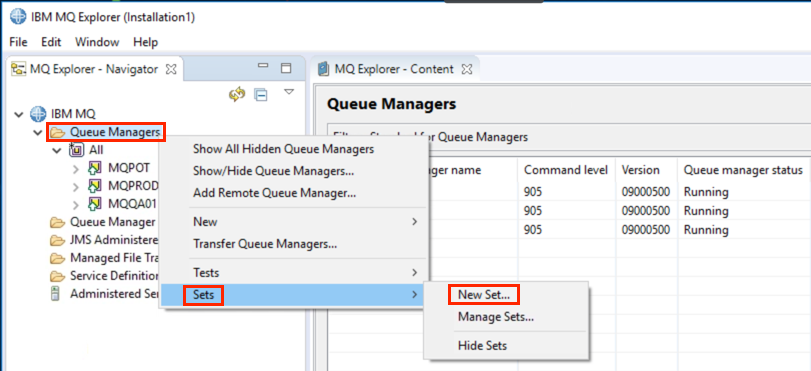Choose New Set... from the submenu
Screen dimensions: 811x371
click(x=484, y=294)
